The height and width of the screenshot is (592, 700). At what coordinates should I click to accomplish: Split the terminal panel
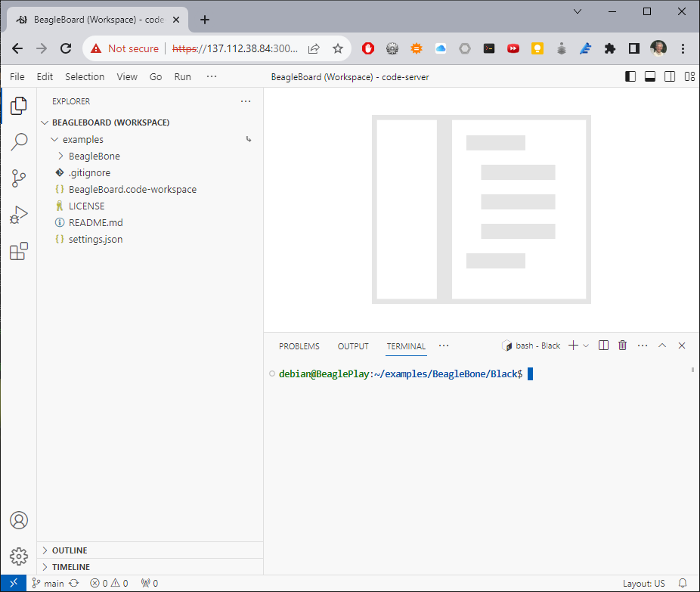[x=603, y=346]
